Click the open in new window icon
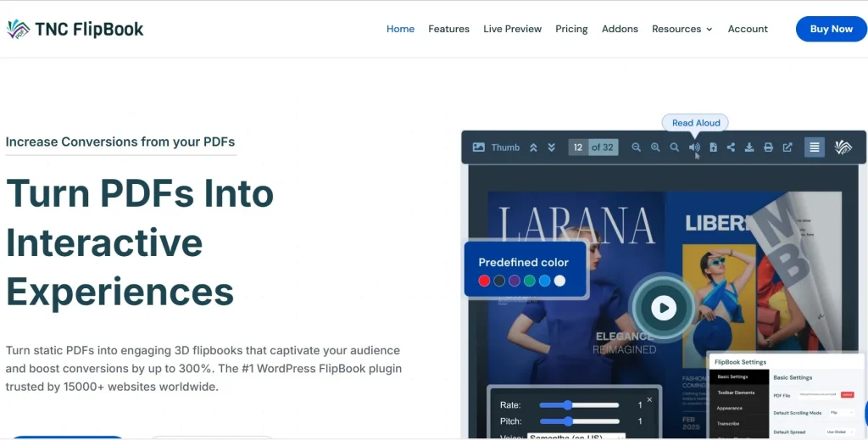Image resolution: width=868 pixels, height=440 pixels. pos(787,148)
